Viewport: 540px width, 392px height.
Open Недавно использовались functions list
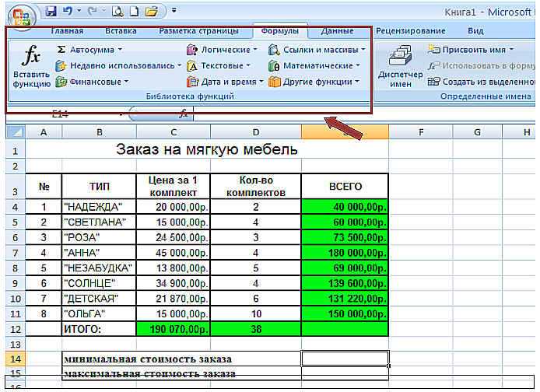[x=118, y=65]
